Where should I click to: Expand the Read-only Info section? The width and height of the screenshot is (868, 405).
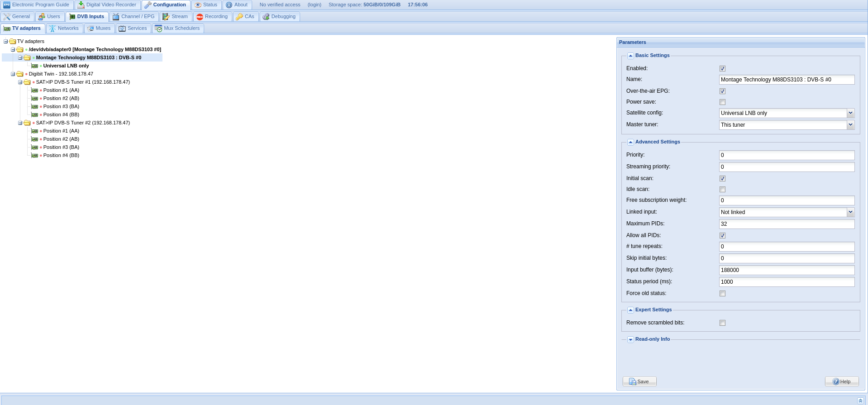(630, 339)
